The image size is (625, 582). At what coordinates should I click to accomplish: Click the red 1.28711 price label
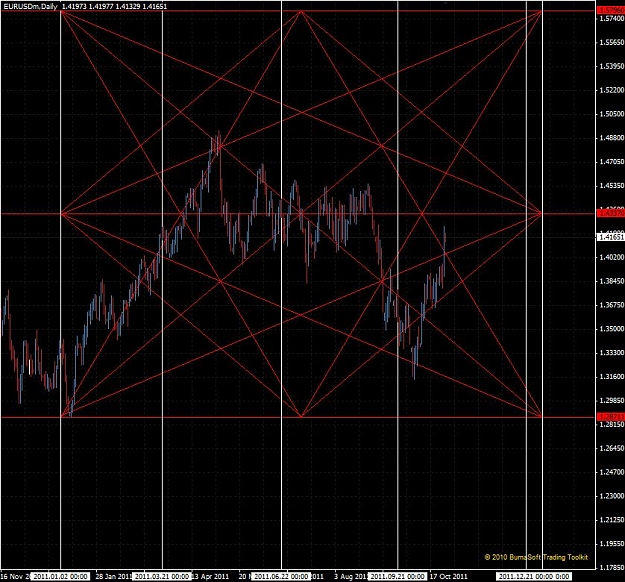(611, 417)
